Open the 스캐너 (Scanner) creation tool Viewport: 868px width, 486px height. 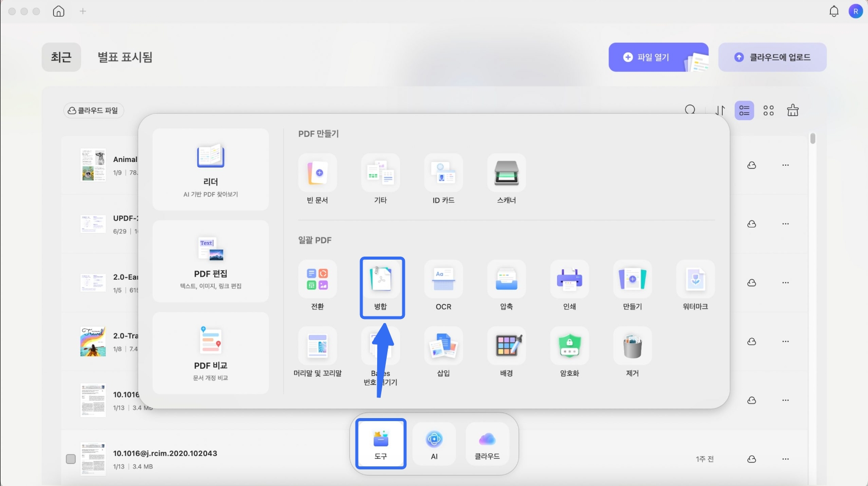[x=506, y=179]
